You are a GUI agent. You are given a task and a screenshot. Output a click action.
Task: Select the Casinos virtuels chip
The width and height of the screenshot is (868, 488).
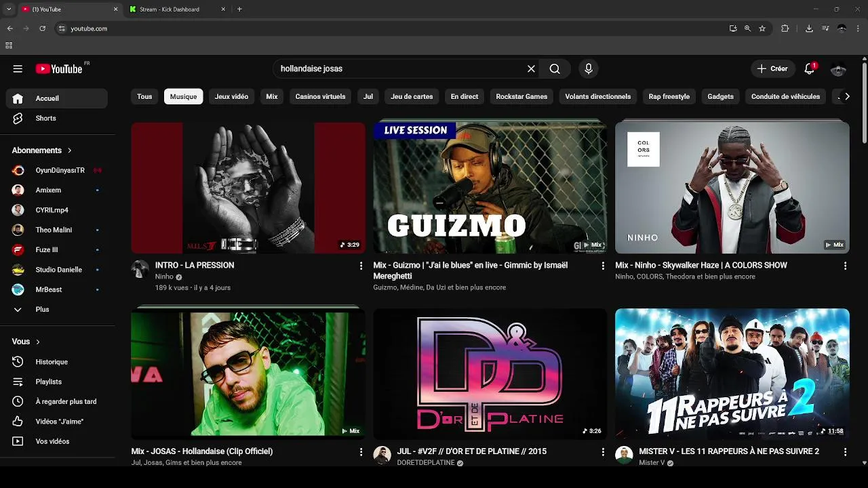(x=320, y=96)
